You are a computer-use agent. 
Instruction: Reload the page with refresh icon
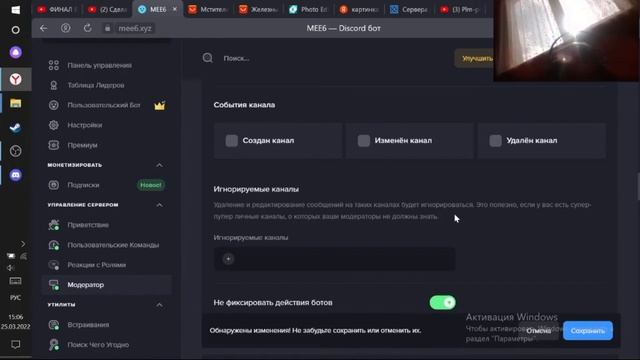click(87, 28)
